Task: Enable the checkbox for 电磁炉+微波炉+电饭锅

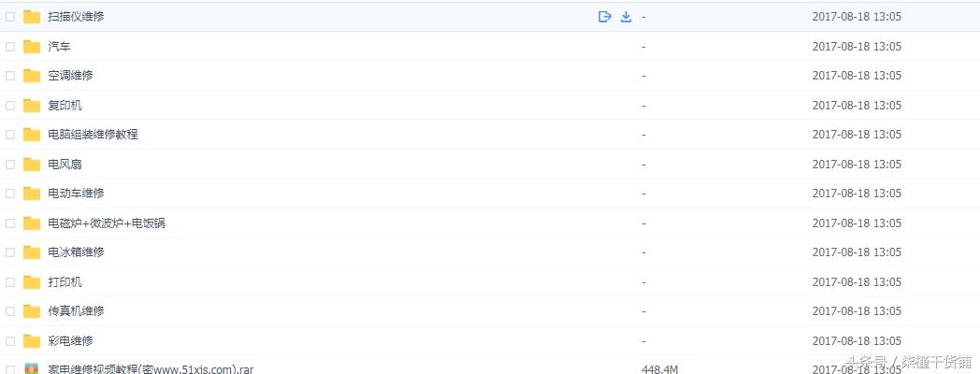Action: (10, 223)
